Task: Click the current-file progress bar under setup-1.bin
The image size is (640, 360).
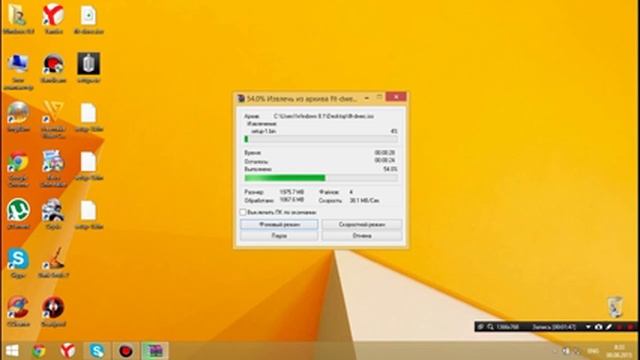Action: [x=321, y=139]
